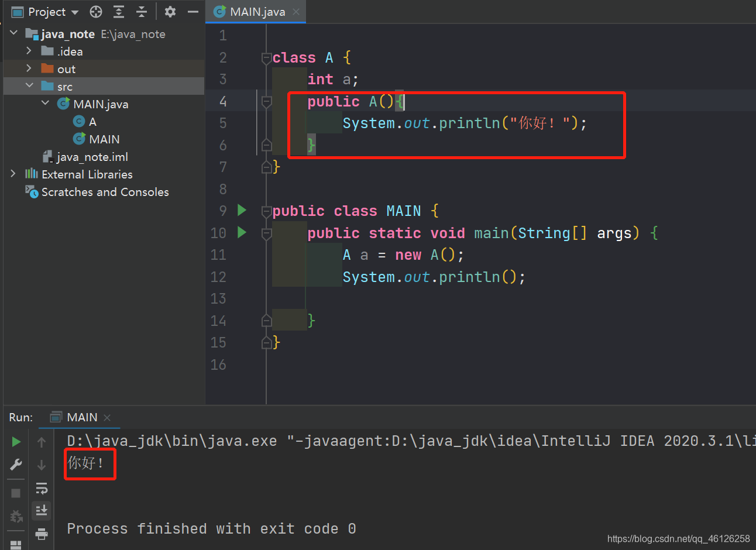756x550 pixels.
Task: Open the Project panel settings gear
Action: (170, 12)
